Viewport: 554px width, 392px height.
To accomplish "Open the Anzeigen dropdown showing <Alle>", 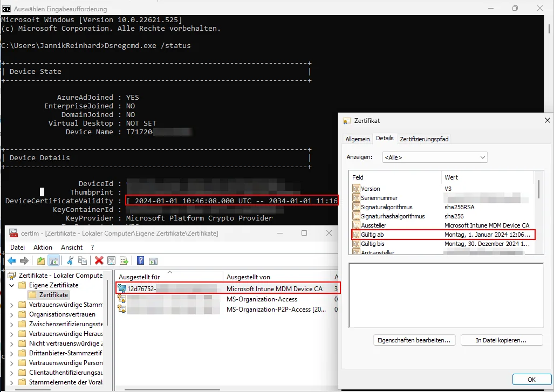I will click(x=435, y=157).
